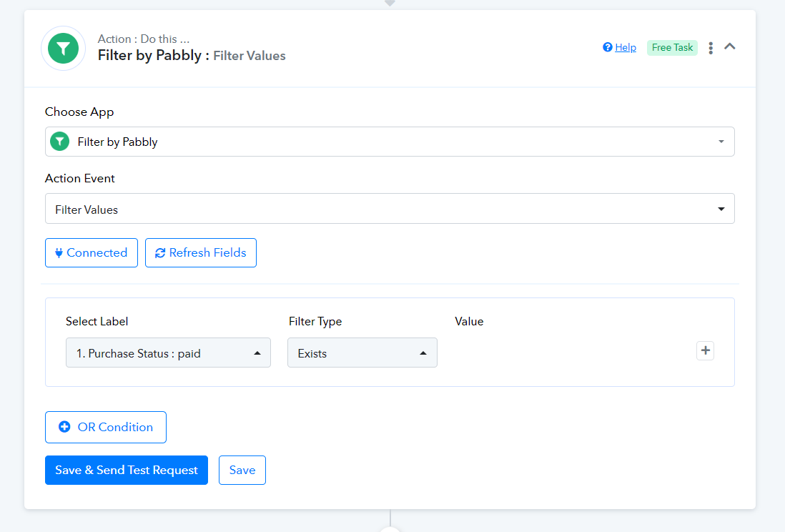Open the Action Event Filter Values dropdown
The height and width of the screenshot is (532, 785).
[x=390, y=209]
